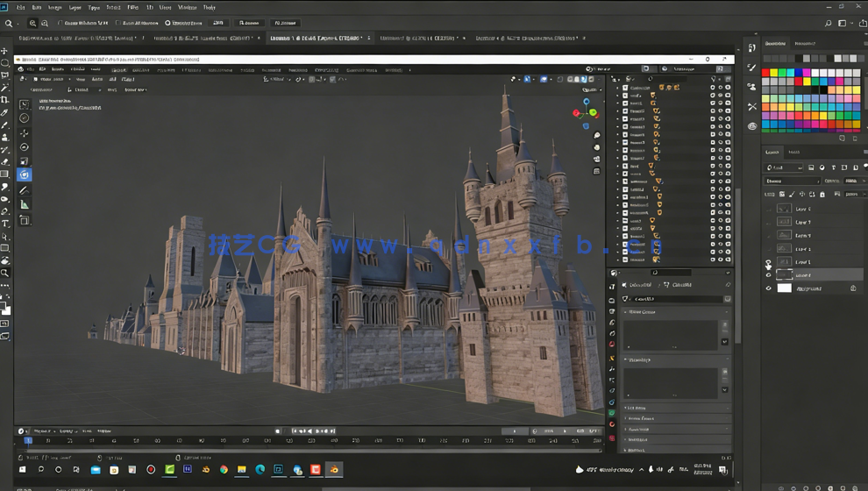Activate Blender's Annotate pencil tool
The height and width of the screenshot is (491, 868).
(25, 190)
